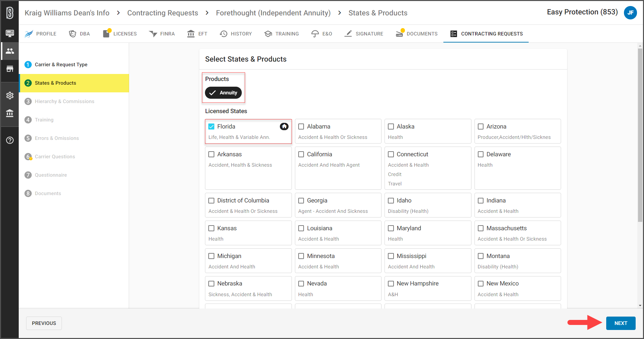Viewport: 644px width, 339px height.
Task: Click the home icon on Florida card
Action: tap(284, 126)
